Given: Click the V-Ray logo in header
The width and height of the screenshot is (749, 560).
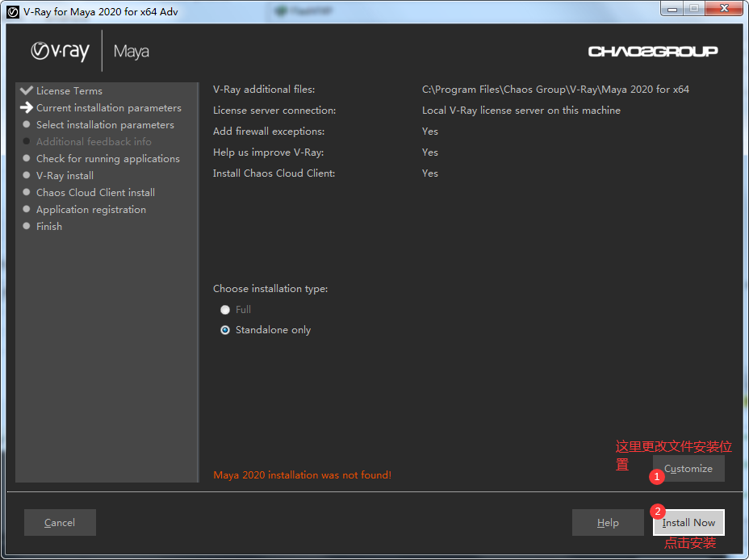Looking at the screenshot, I should (x=61, y=51).
